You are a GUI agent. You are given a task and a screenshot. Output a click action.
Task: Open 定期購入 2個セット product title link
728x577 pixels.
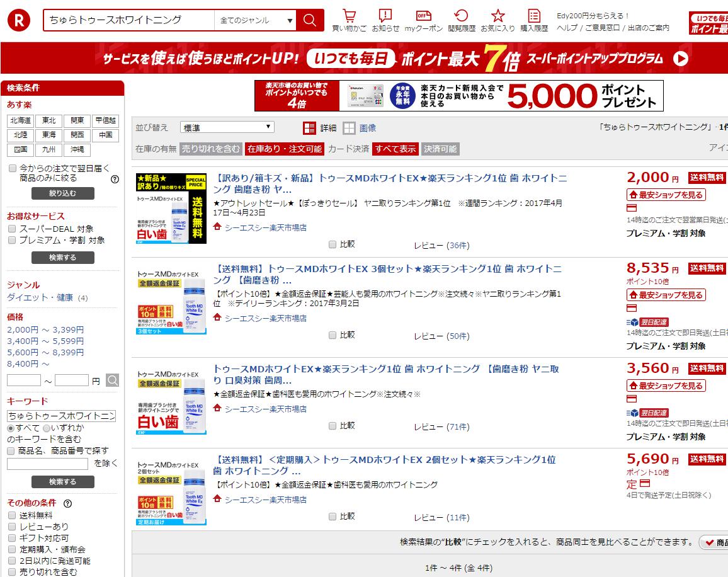384,465
